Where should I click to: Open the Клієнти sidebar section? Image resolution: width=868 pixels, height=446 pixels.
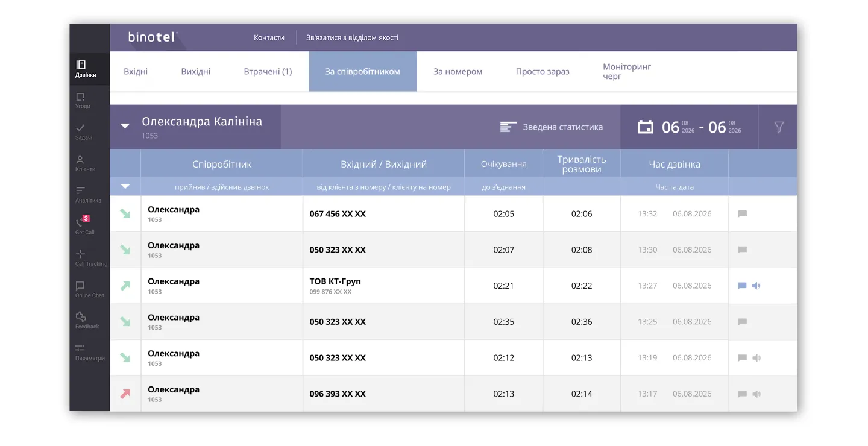[85, 163]
